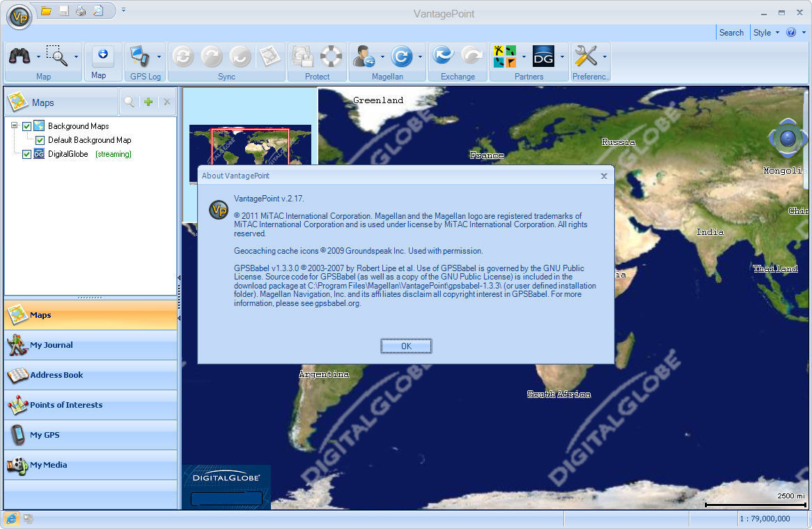Open the Magellan user dropdown arrow
The width and height of the screenshot is (812, 529).
tap(383, 57)
